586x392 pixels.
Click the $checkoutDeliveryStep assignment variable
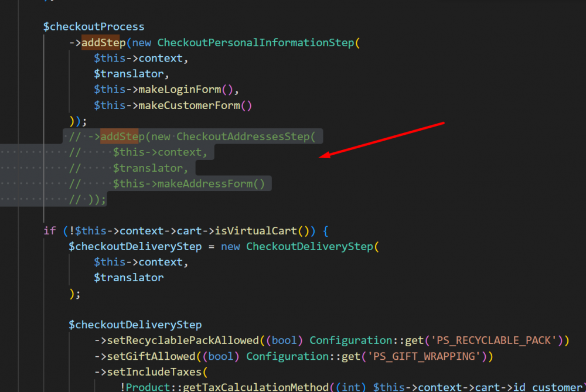pos(134,246)
